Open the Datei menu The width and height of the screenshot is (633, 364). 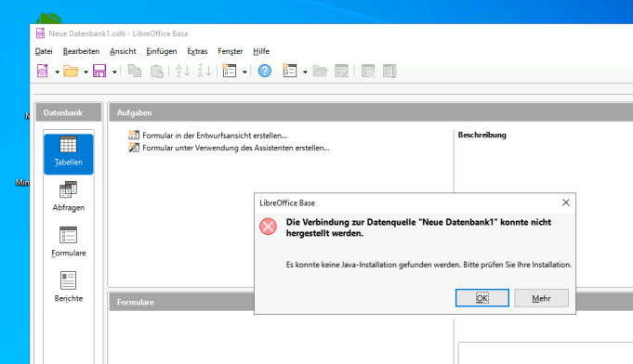pos(44,51)
